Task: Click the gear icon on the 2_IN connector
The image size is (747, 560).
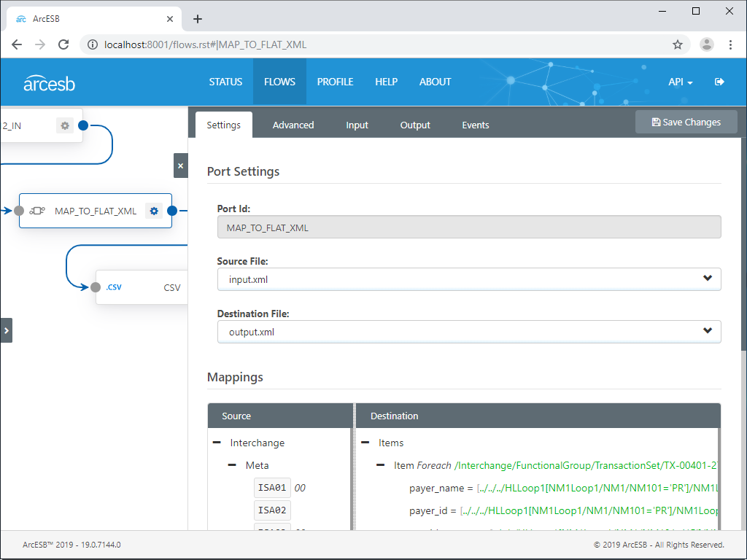Action: click(65, 125)
